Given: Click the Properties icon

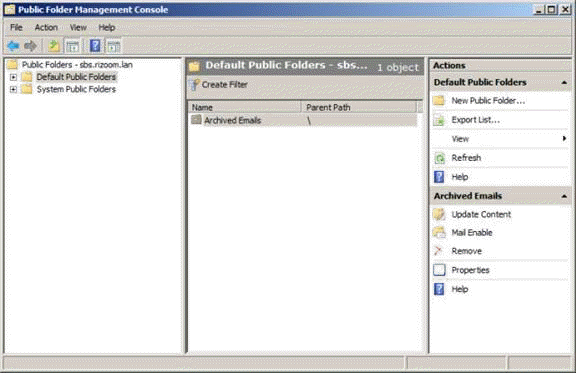Looking at the screenshot, I should point(439,270).
